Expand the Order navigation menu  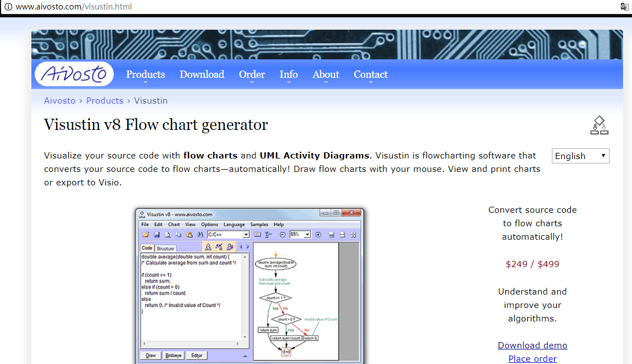click(x=252, y=75)
